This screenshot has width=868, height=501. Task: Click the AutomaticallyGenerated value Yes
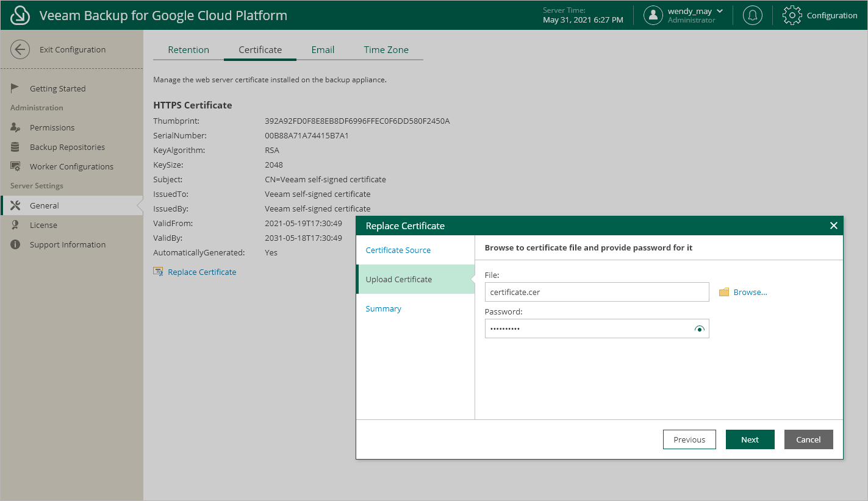click(x=271, y=252)
